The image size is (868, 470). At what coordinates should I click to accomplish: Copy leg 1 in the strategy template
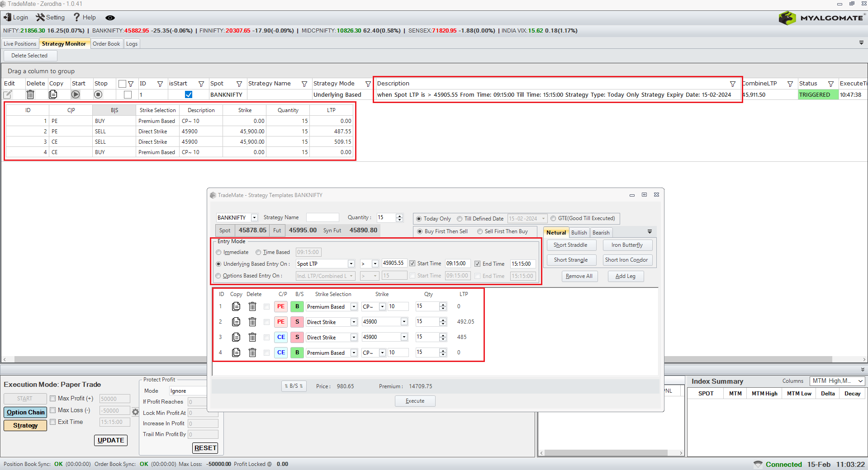point(236,306)
